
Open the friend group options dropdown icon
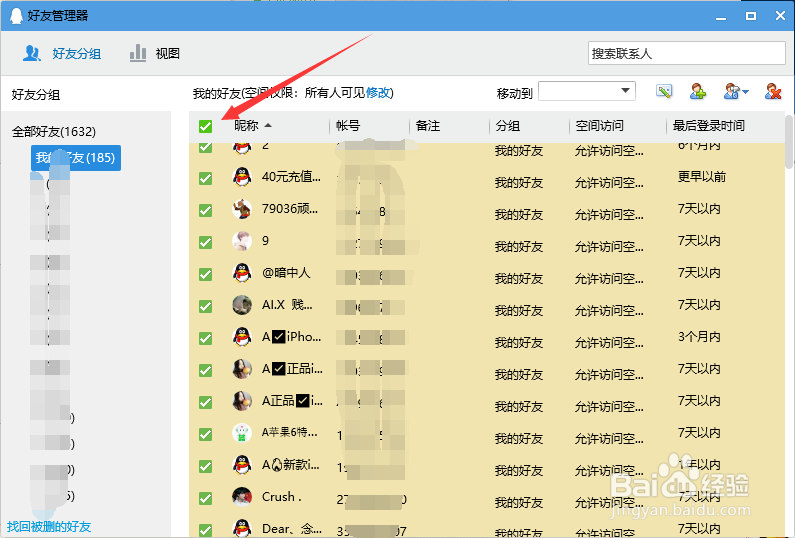point(736,92)
